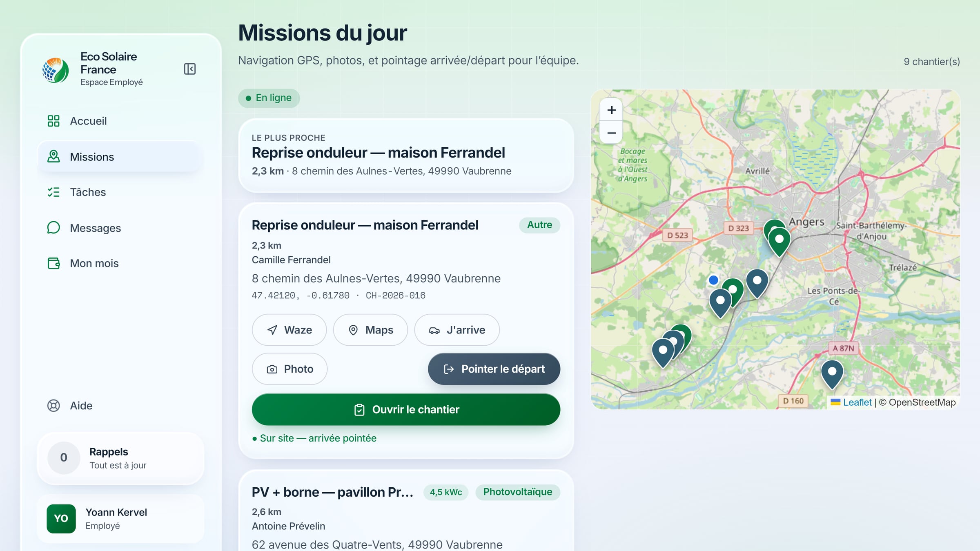Click the En ligne status pill
The image size is (980, 551).
269,98
